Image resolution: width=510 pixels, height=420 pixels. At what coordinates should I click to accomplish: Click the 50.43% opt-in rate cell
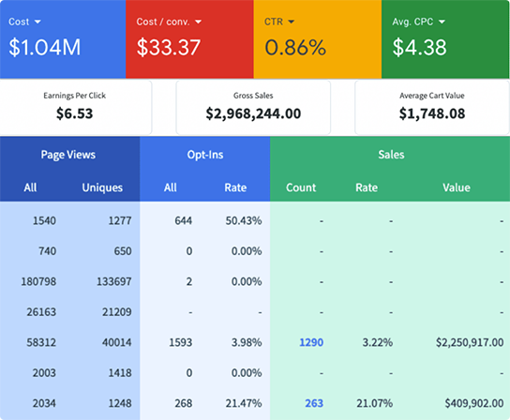(244, 220)
